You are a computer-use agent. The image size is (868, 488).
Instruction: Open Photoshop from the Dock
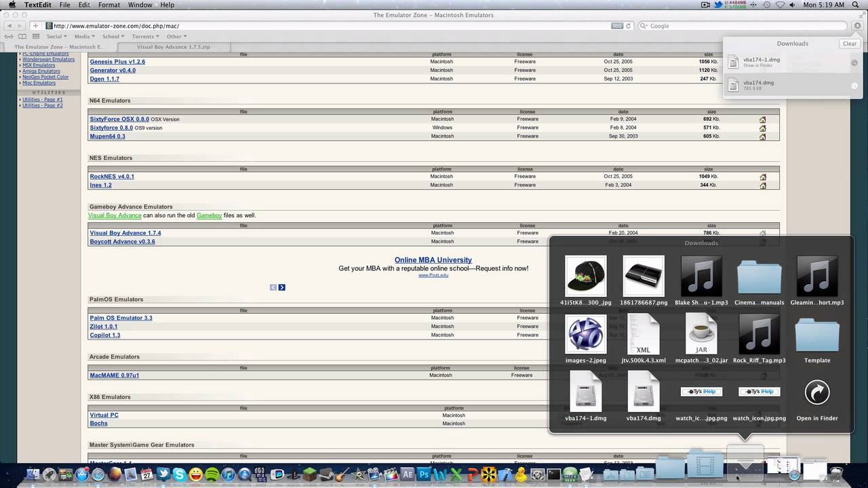(x=425, y=474)
